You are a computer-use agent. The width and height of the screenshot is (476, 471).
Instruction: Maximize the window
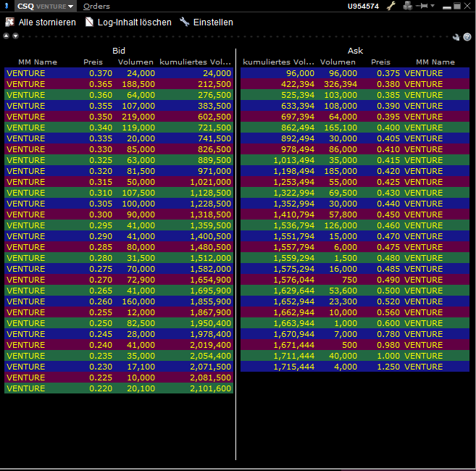click(x=456, y=6)
